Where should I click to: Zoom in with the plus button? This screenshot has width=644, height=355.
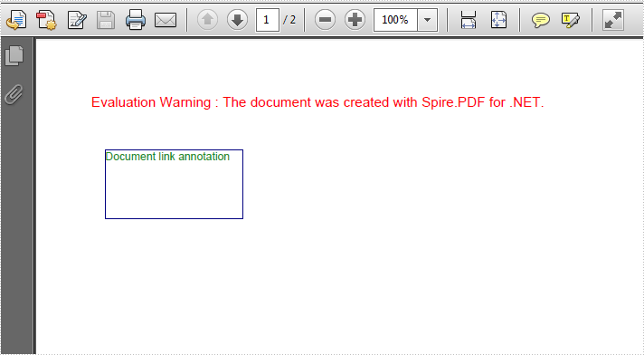[x=355, y=20]
